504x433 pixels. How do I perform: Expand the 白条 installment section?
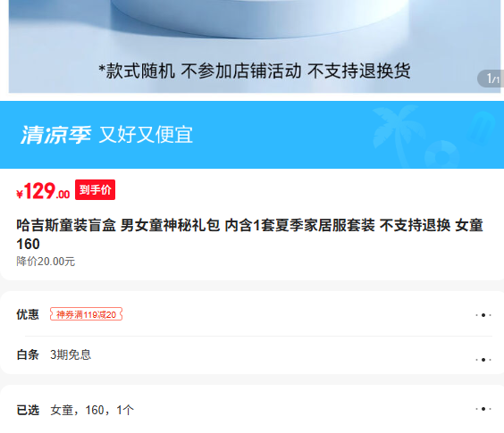pos(254,355)
